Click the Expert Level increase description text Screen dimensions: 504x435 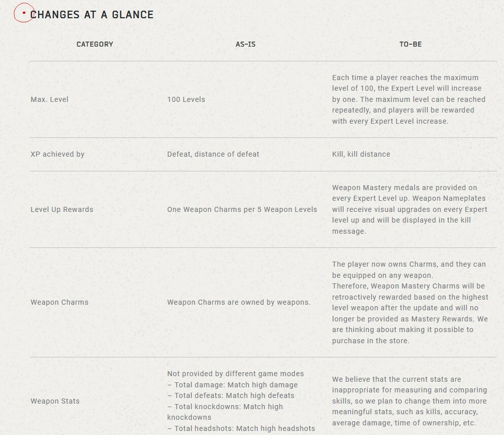pos(409,99)
